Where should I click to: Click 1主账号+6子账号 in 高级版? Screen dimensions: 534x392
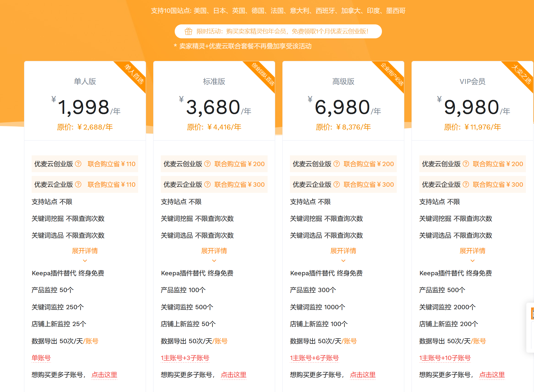point(314,358)
